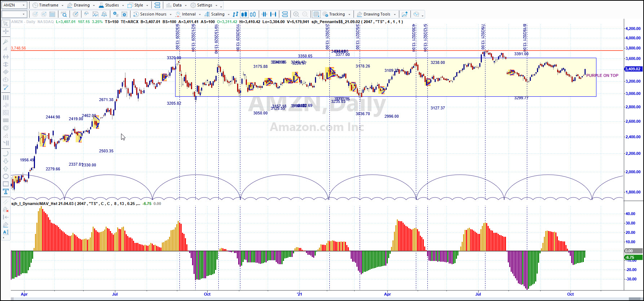Select the ellipse drawing tool
The image size is (644, 301).
click(x=5, y=176)
